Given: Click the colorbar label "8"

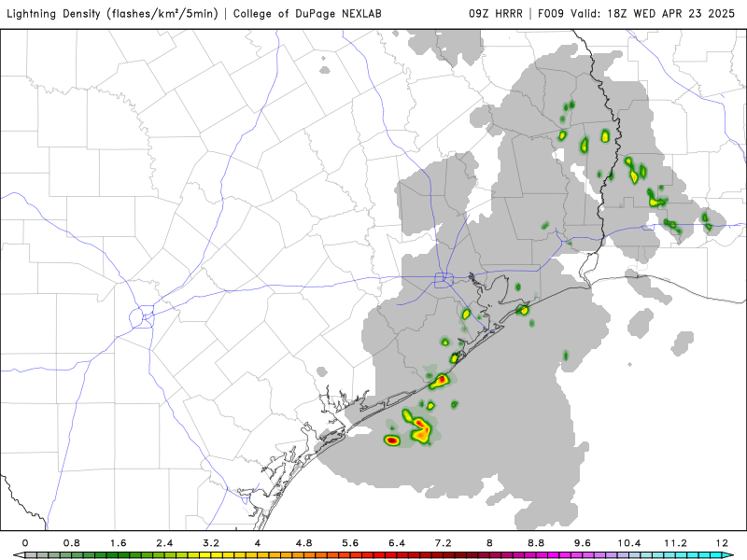Looking at the screenshot, I should tap(489, 543).
